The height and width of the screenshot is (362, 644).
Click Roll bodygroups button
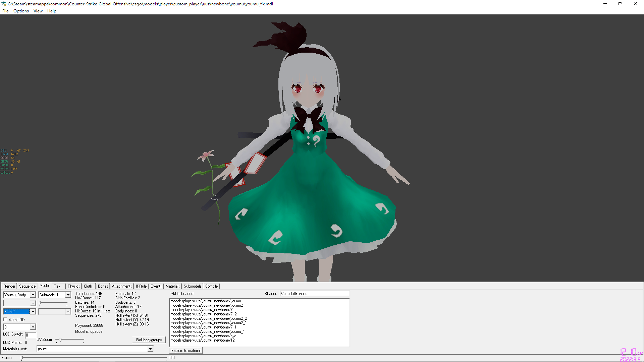point(149,340)
